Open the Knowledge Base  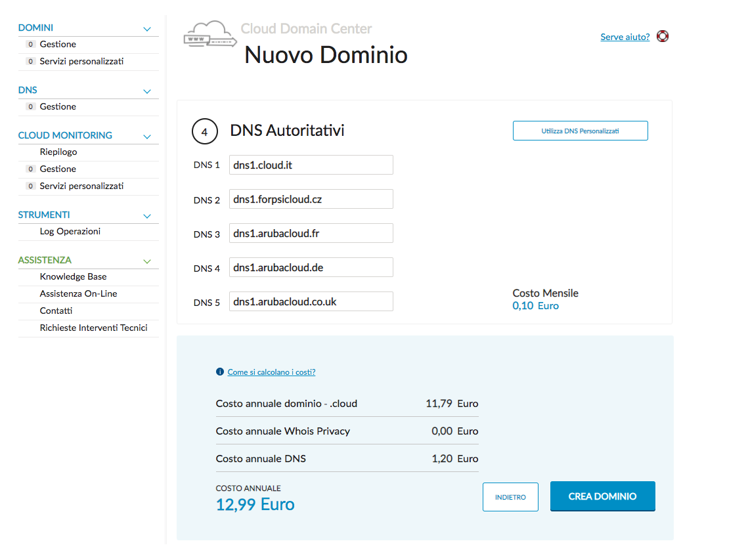pyautogui.click(x=72, y=276)
